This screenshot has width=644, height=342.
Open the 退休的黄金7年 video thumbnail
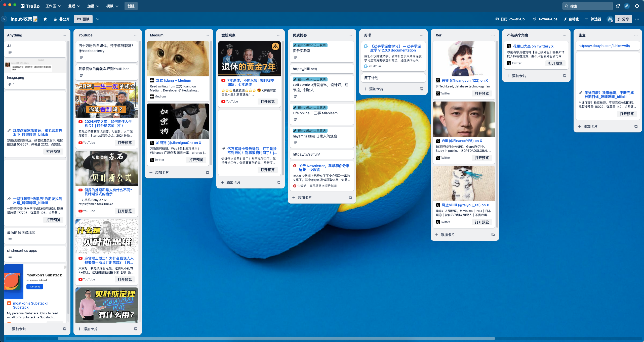pos(249,59)
